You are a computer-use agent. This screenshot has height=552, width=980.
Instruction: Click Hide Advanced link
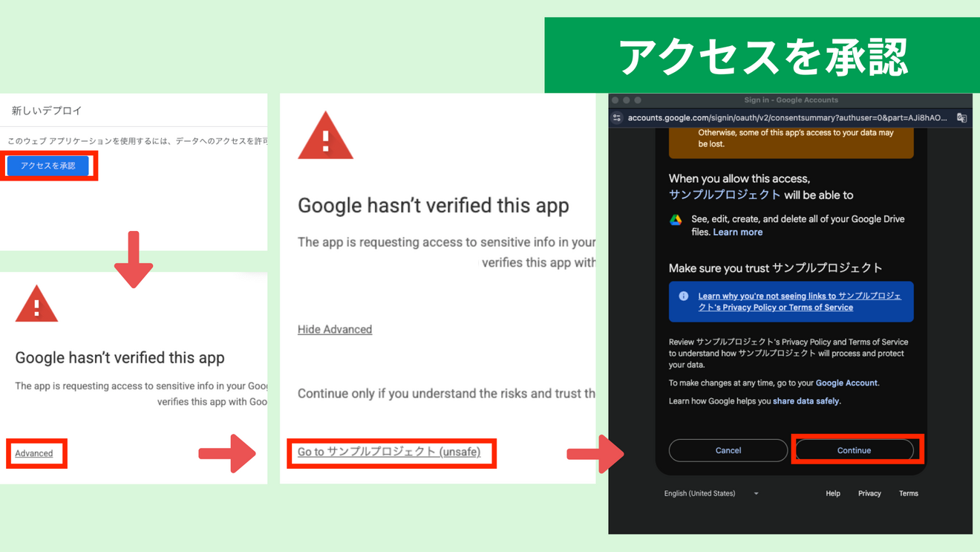[335, 329]
